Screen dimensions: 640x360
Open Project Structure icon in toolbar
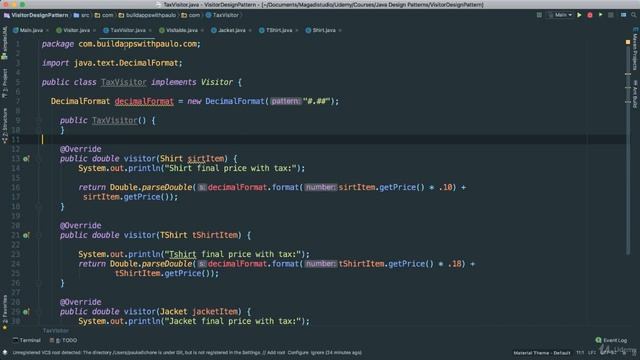pyautogui.click(x=623, y=15)
